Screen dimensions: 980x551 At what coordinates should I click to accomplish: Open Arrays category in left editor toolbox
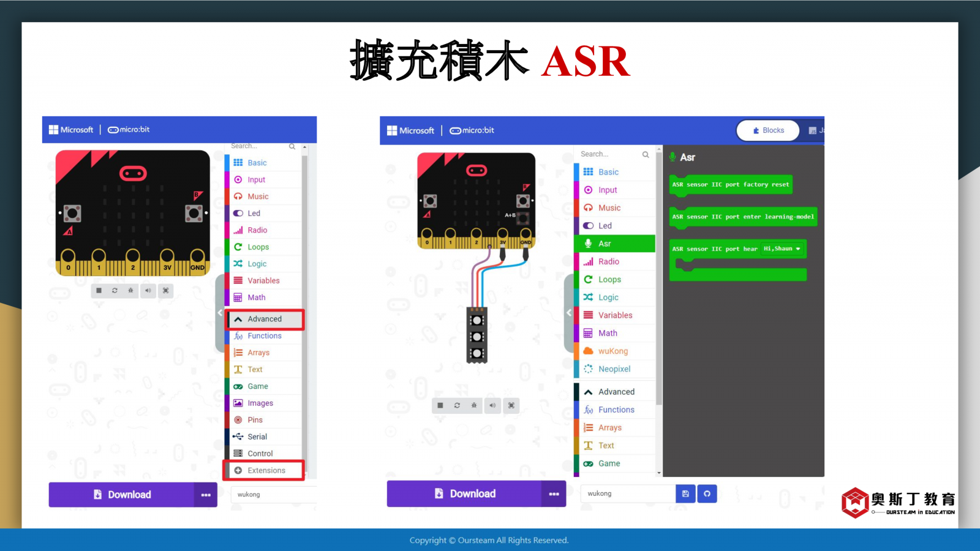tap(263, 353)
